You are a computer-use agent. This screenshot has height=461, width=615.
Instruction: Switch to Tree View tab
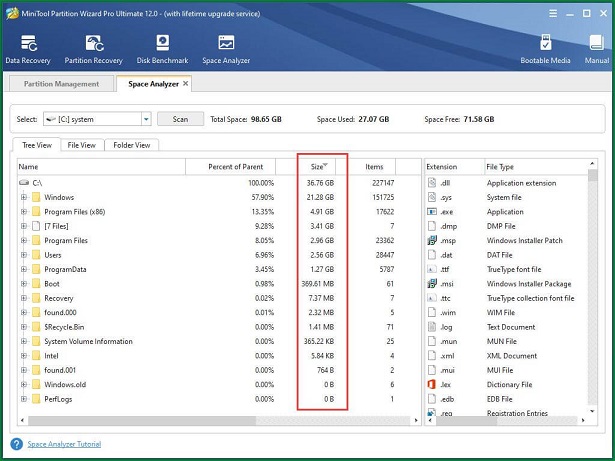pos(37,145)
